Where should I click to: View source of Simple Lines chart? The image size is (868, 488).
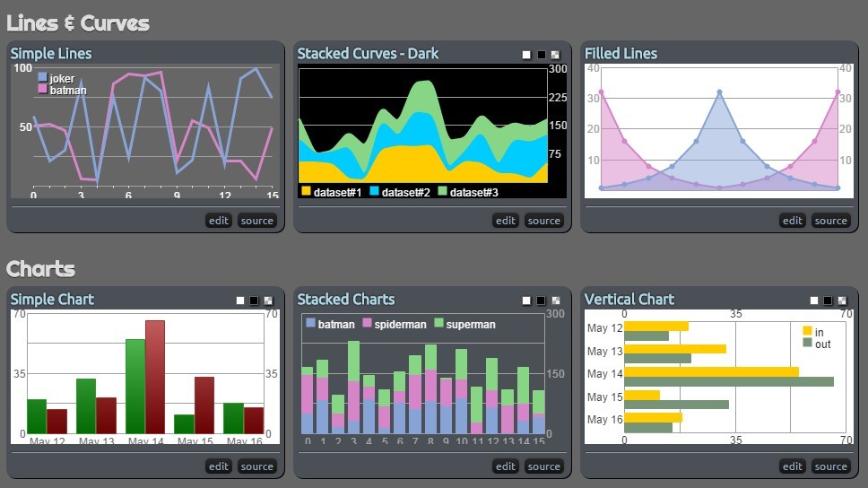[256, 221]
